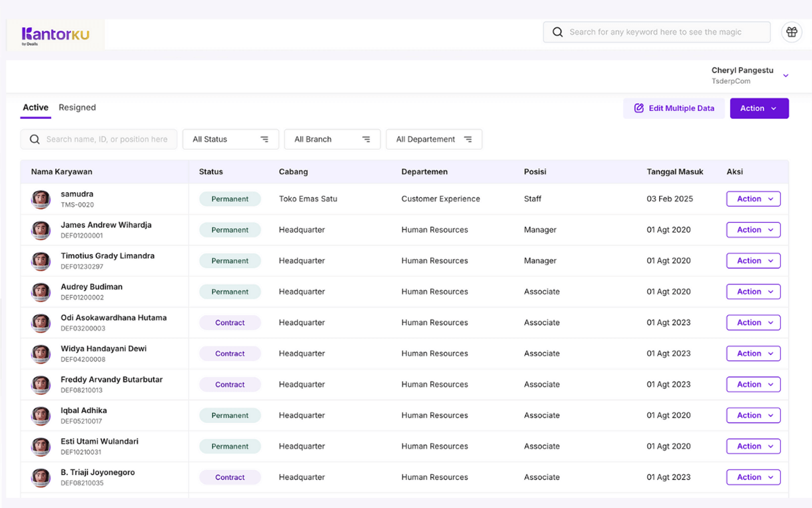Click the pencil icon on Edit Multiple Data
The image size is (812, 508).
point(639,108)
